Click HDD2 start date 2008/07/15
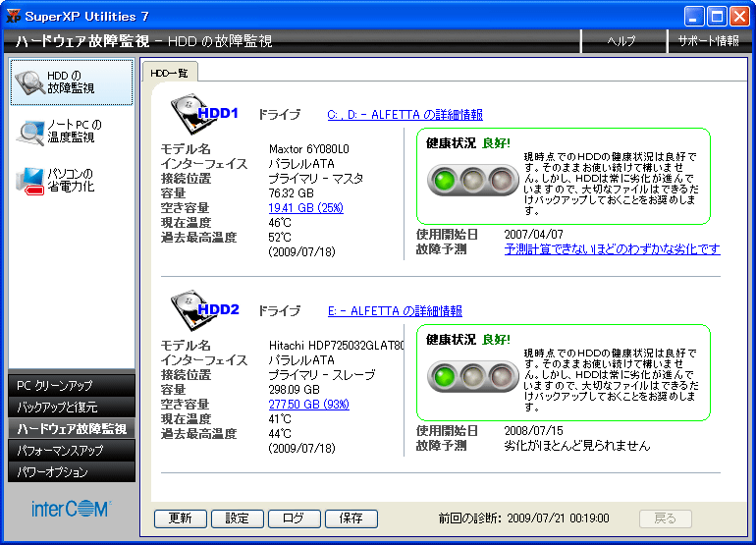 tap(534, 431)
